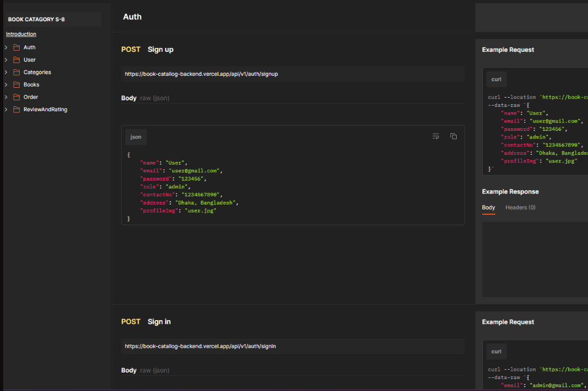588x391 pixels.
Task: Click the BOOK CATAGORY S-8 collection title
Action: (x=37, y=20)
